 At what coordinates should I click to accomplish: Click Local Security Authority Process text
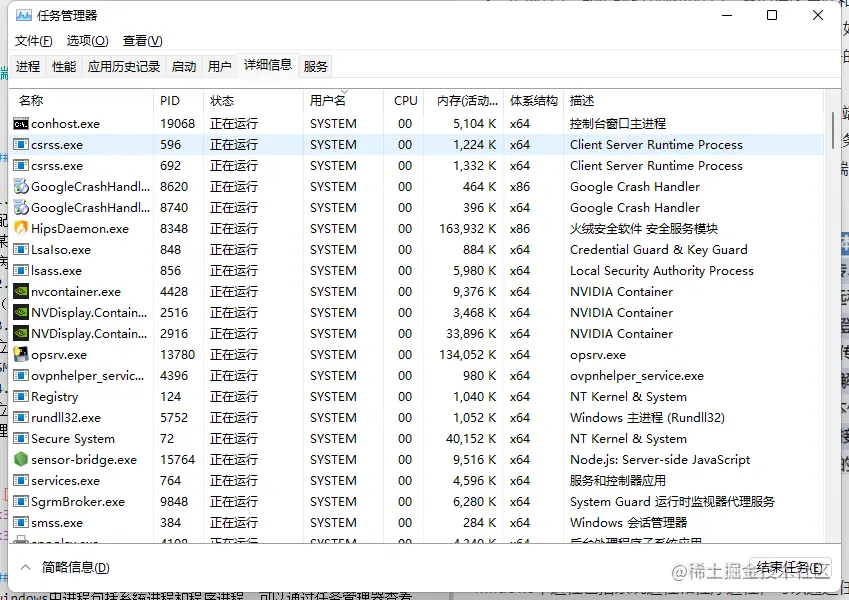pos(662,271)
